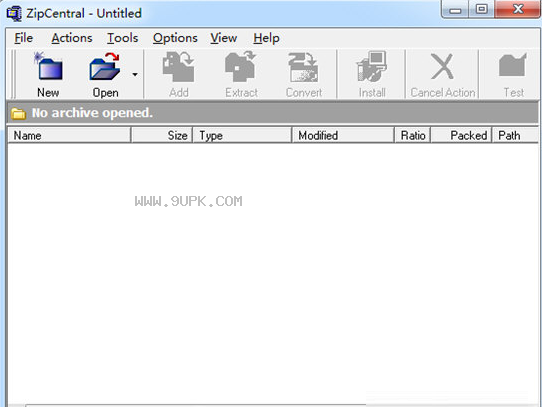This screenshot has height=407, width=542.
Task: Open the Actions menu
Action: 72,38
